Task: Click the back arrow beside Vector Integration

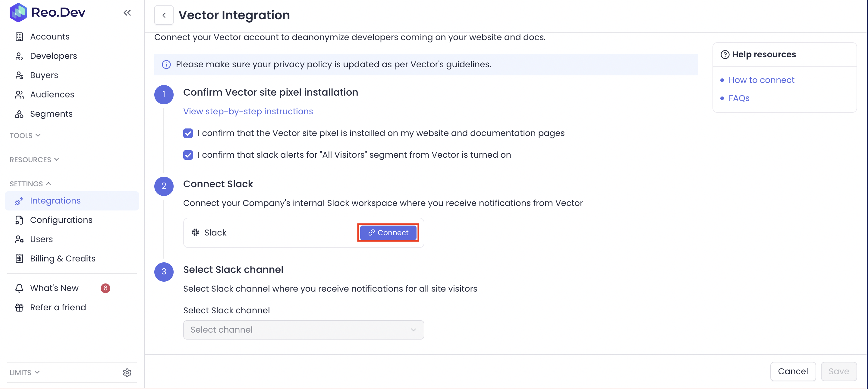Action: coord(164,15)
